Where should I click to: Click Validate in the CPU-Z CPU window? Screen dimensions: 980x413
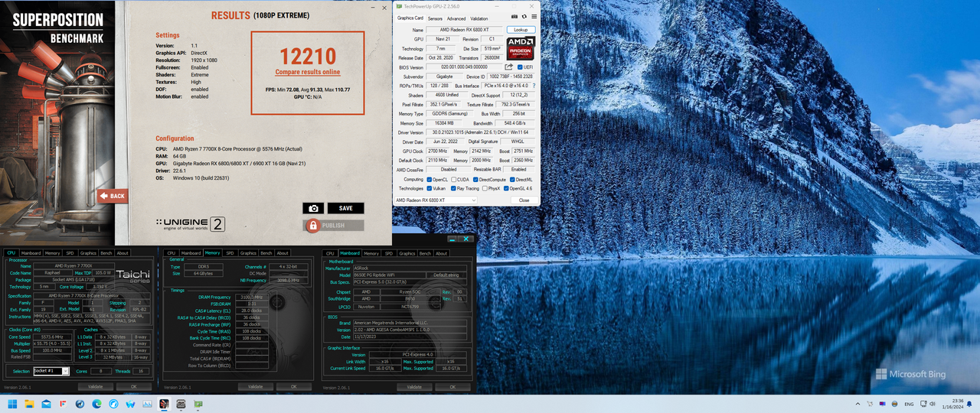click(x=96, y=387)
